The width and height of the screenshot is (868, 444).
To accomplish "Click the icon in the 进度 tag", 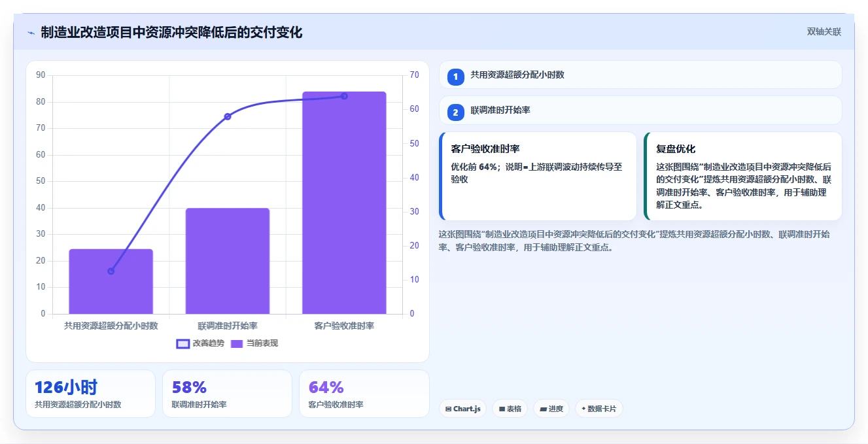I will [x=543, y=409].
